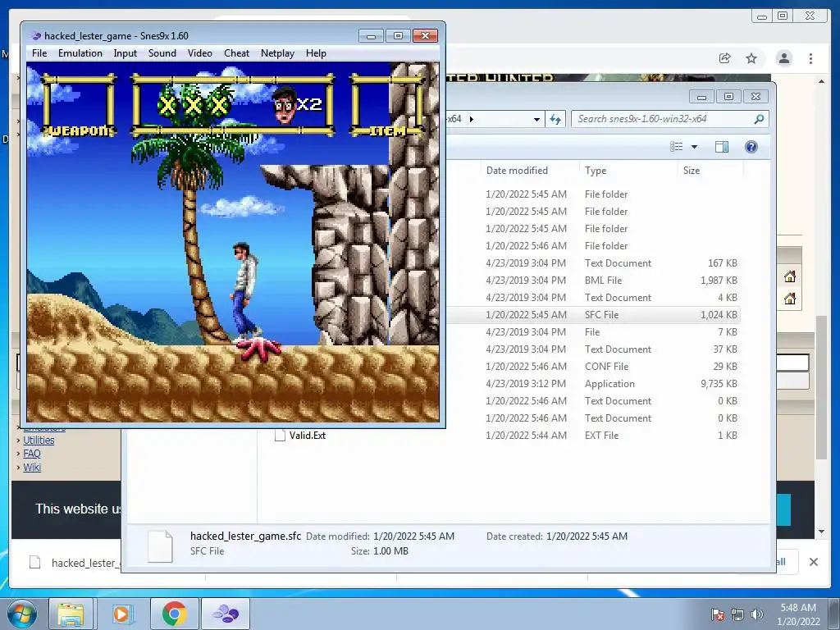Expand the address bar history dropdown in Explorer
Screen dimensions: 840x630
(536, 119)
